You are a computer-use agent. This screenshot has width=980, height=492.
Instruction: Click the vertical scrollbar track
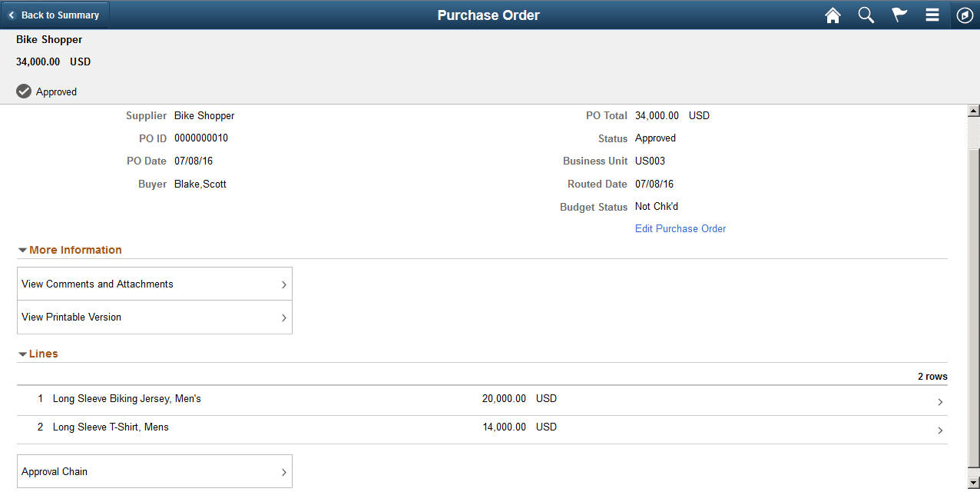point(973,307)
